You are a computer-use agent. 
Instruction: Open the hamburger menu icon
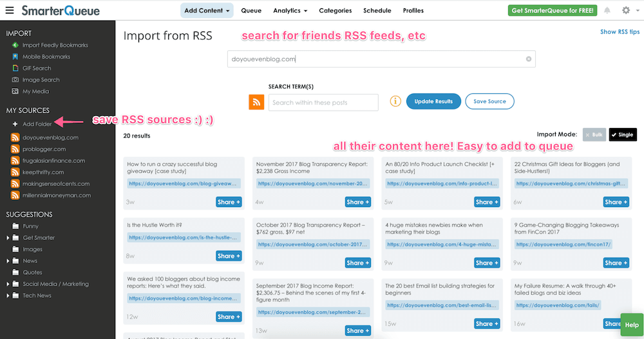pos(10,10)
